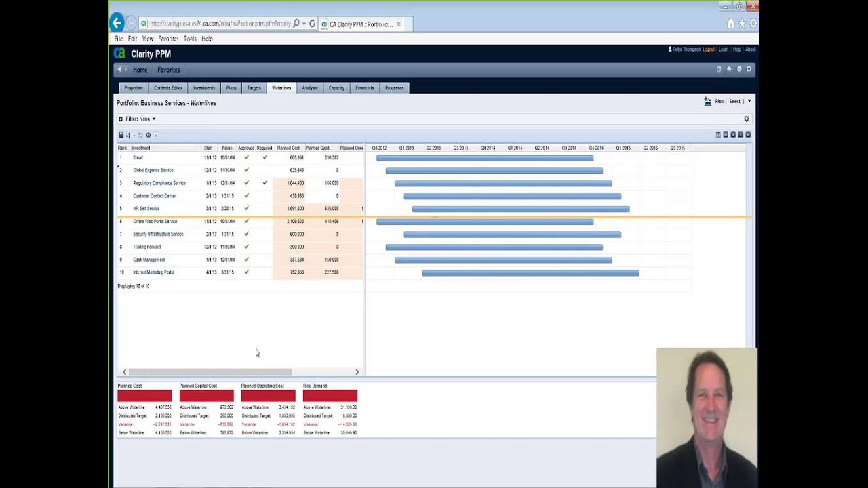This screenshot has height=488, width=868.
Task: Click the Clarity history back arrow
Action: point(120,69)
